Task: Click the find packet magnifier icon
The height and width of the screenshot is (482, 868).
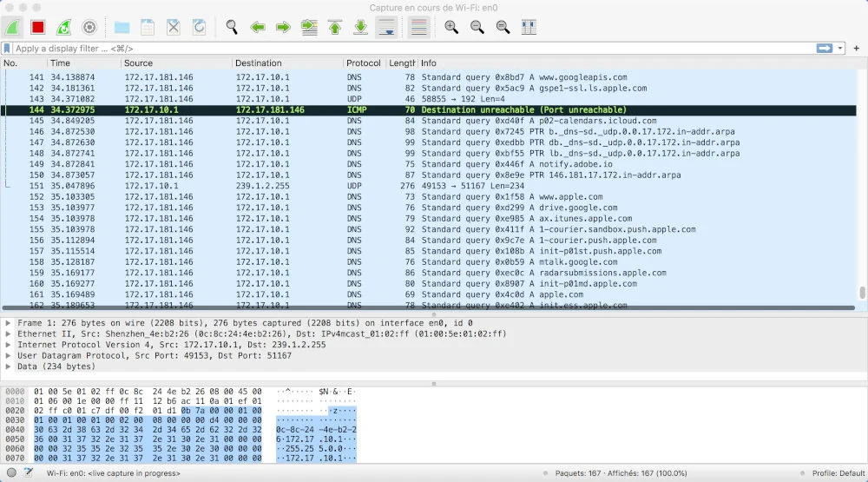Action: tap(232, 27)
